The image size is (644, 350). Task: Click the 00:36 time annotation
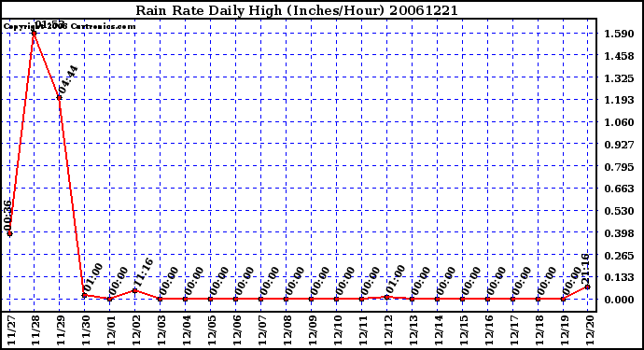pyautogui.click(x=7, y=216)
